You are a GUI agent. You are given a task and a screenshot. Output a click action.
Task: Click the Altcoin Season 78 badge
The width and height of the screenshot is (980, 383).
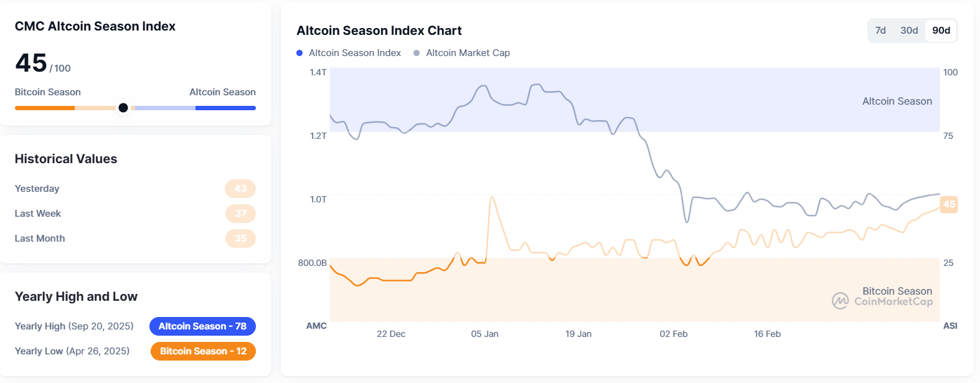[x=202, y=326]
